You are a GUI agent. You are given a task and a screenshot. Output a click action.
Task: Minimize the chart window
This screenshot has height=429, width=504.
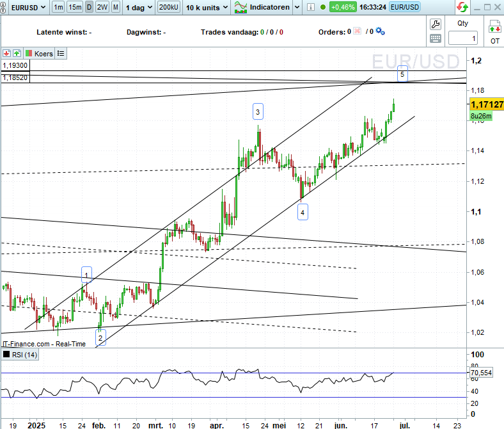(x=477, y=8)
